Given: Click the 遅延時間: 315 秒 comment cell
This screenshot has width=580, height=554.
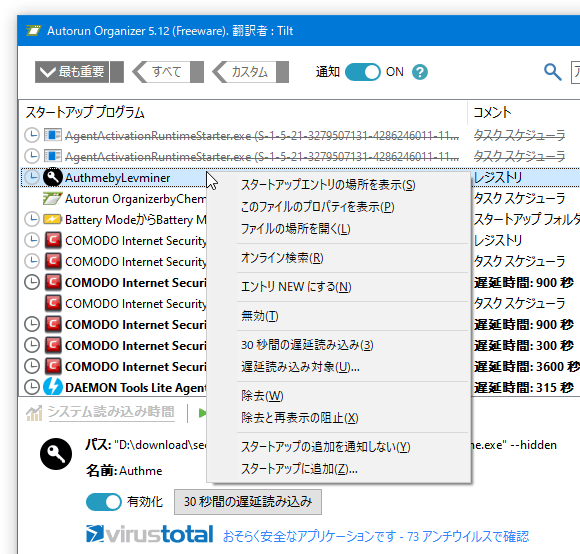Looking at the screenshot, I should [x=523, y=388].
